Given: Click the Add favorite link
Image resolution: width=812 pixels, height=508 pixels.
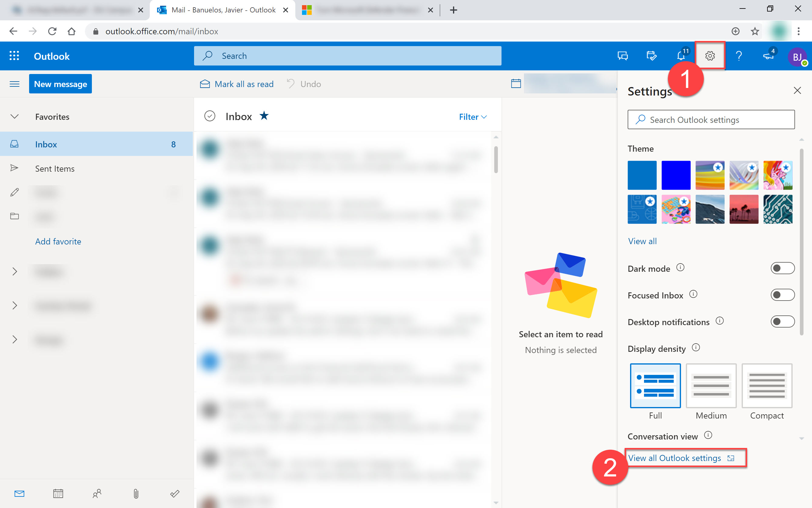Looking at the screenshot, I should (x=58, y=241).
